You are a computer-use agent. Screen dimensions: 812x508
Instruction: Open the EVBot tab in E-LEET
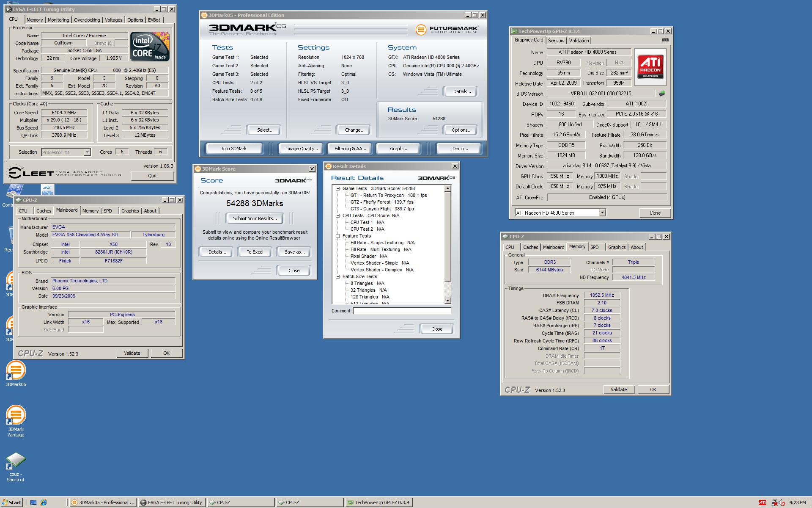pos(154,20)
